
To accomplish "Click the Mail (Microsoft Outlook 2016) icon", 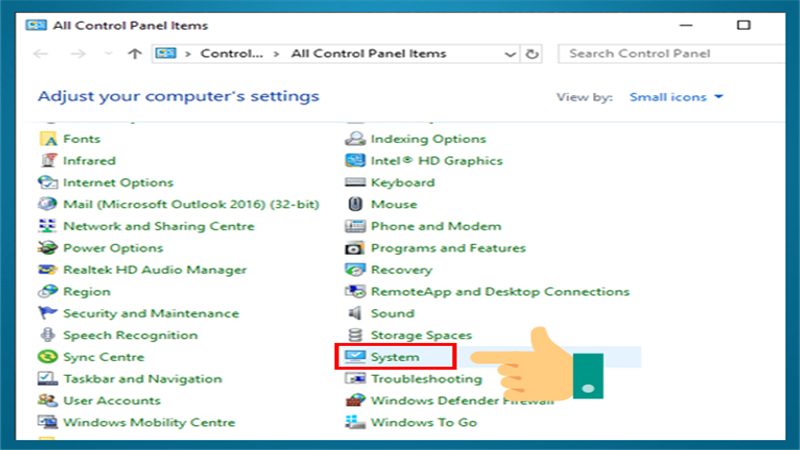I will click(x=48, y=204).
